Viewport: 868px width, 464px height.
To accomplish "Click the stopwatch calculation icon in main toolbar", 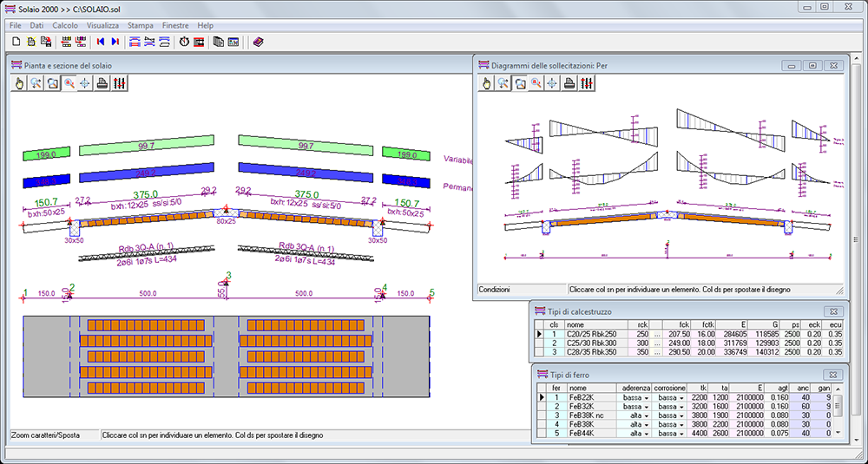I will point(184,42).
